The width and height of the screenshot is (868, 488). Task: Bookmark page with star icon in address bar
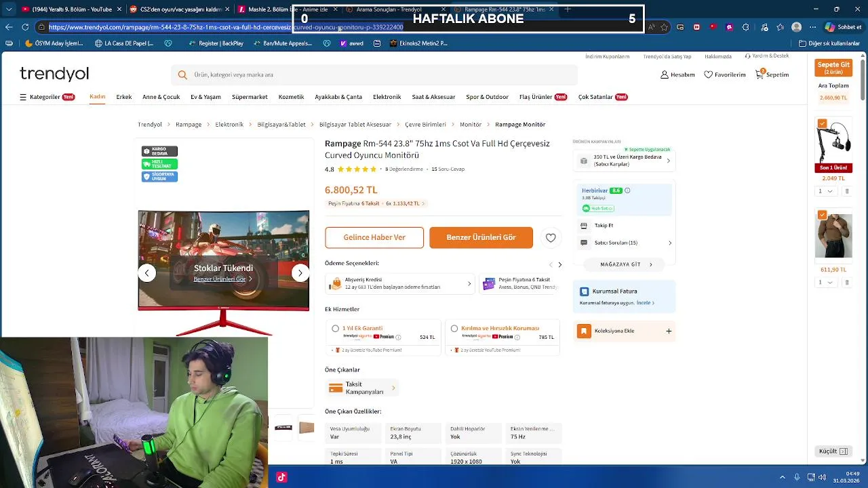(665, 27)
